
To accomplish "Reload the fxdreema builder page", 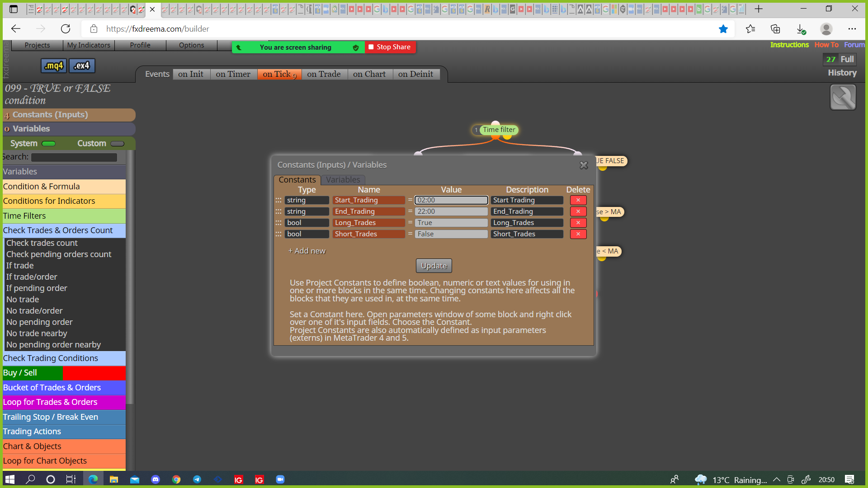I will click(66, 29).
